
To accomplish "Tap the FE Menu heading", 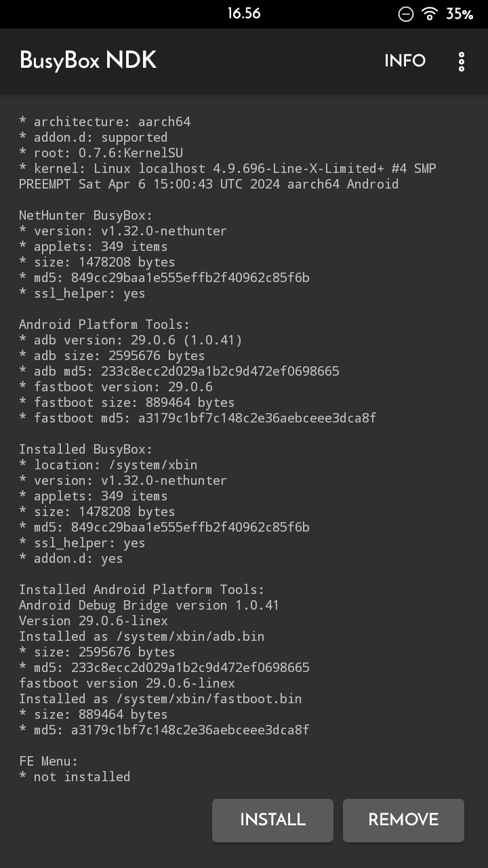I will click(48, 762).
